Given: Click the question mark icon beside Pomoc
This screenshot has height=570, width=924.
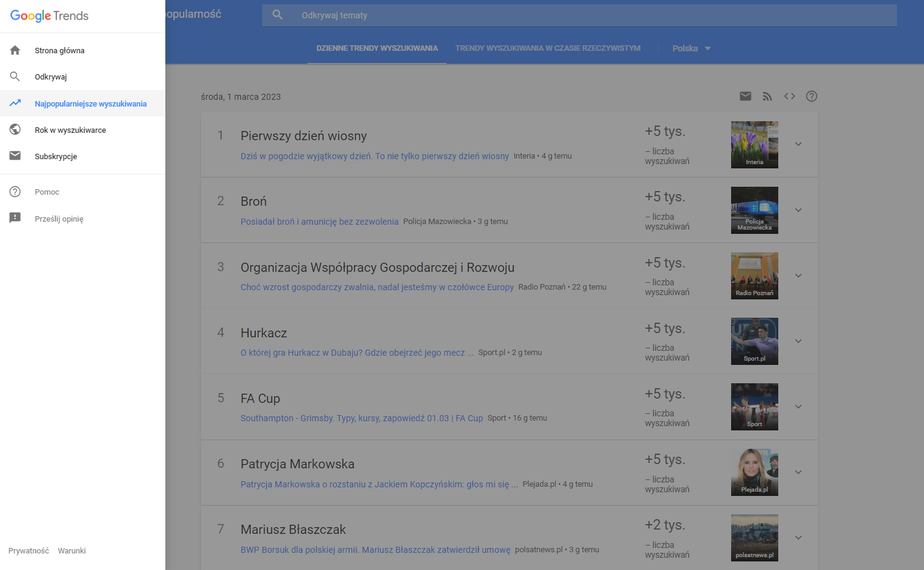Looking at the screenshot, I should (15, 192).
